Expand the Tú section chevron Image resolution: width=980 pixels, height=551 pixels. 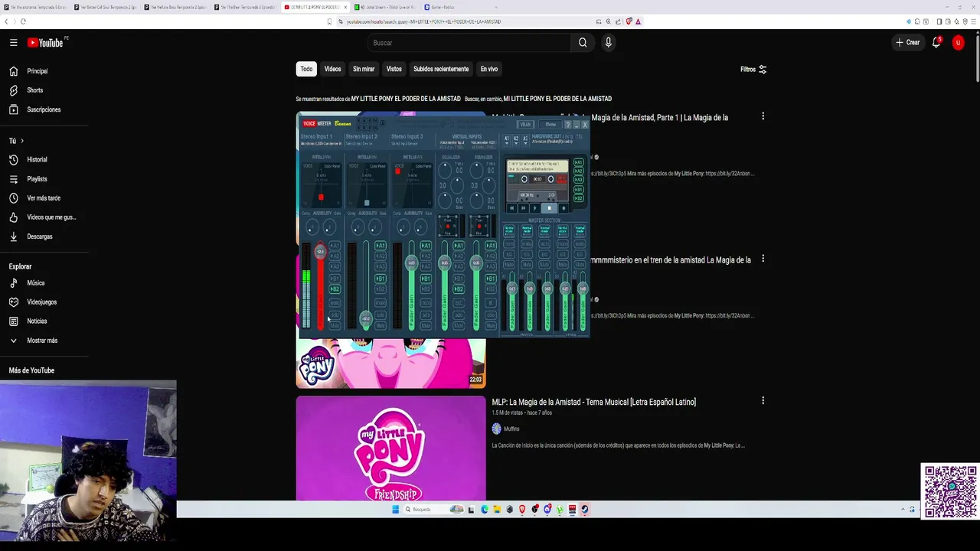point(22,141)
